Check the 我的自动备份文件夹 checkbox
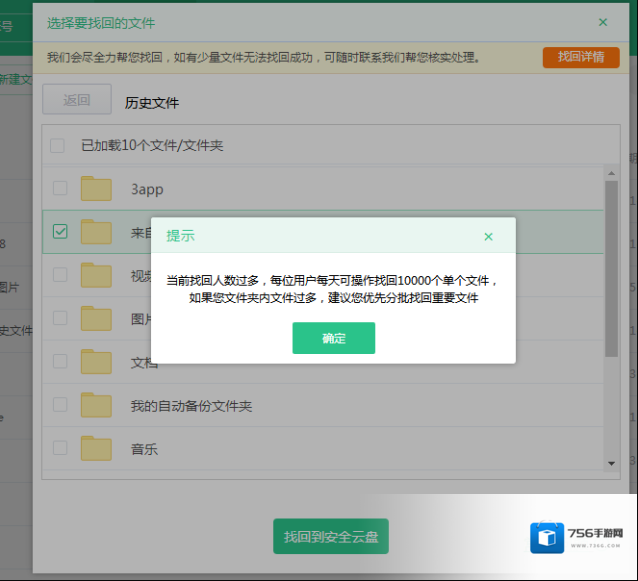The image size is (638, 581). [60, 405]
